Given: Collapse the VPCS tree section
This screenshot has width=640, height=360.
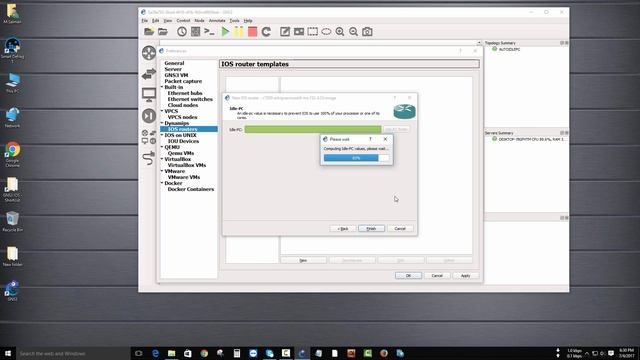Looking at the screenshot, I should coord(162,111).
